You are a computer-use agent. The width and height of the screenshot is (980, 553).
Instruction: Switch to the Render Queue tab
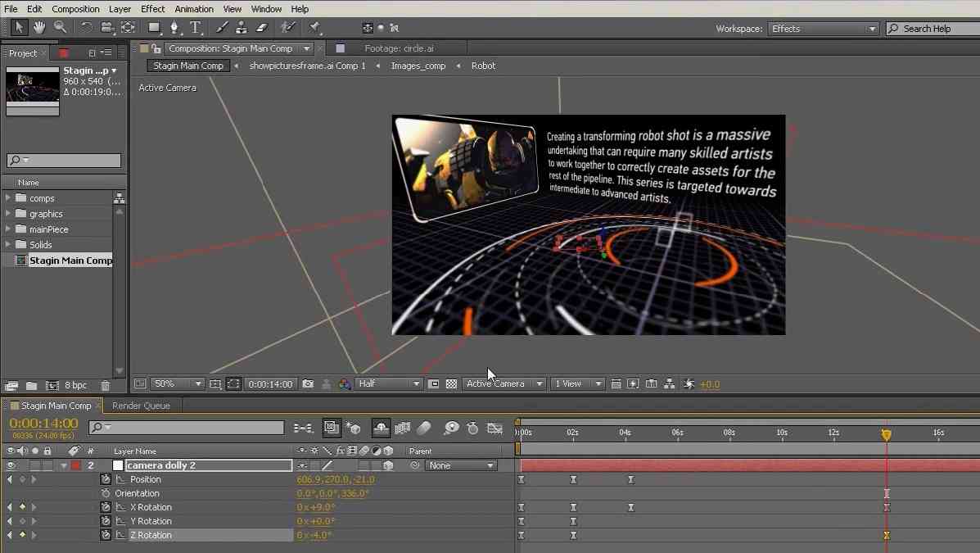pyautogui.click(x=141, y=406)
